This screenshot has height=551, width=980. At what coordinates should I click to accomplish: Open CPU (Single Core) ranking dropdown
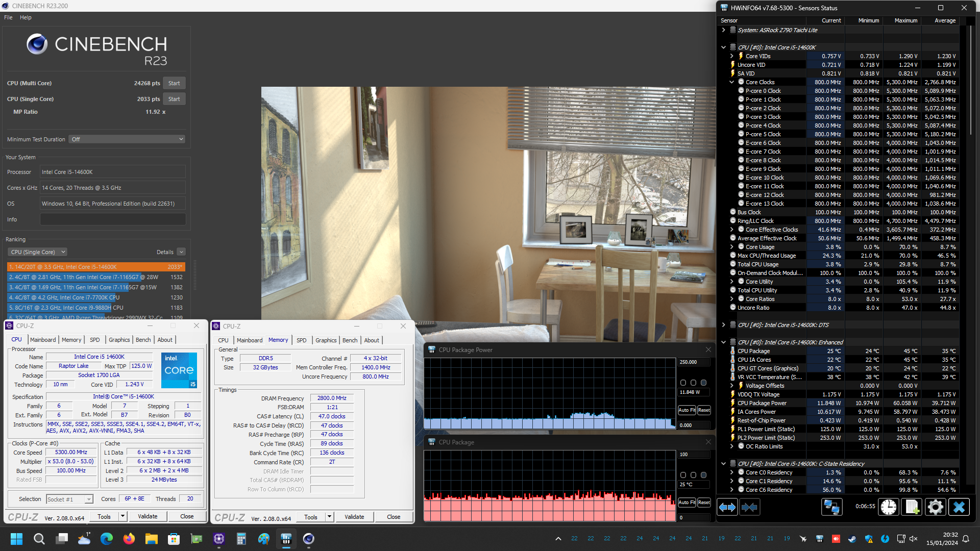38,252
